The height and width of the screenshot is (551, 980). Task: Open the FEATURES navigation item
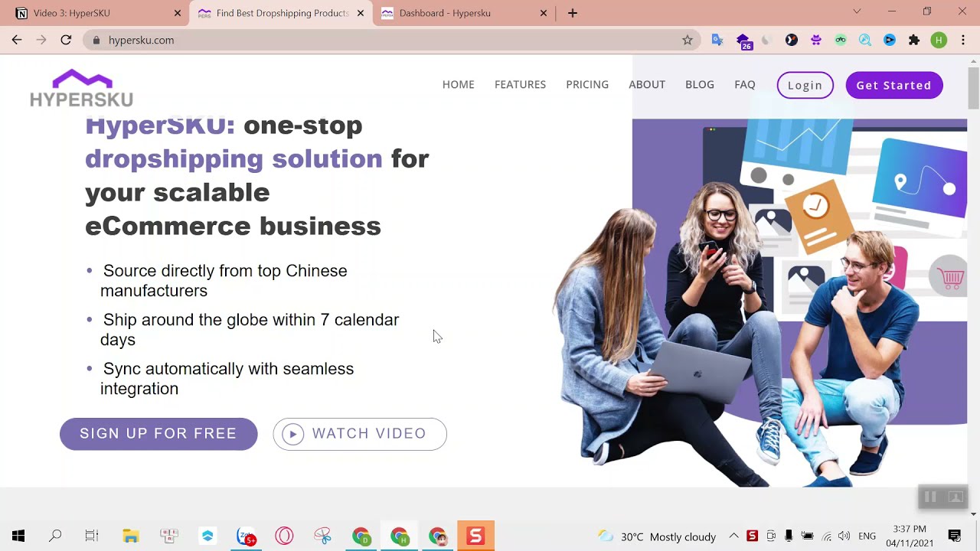coord(520,85)
